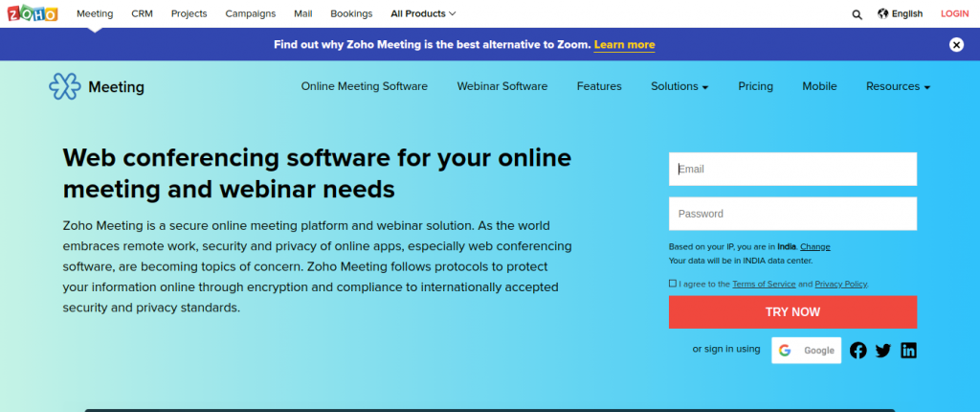This screenshot has width=980, height=412.
Task: Click the Zoho Meeting logo icon
Action: (65, 86)
